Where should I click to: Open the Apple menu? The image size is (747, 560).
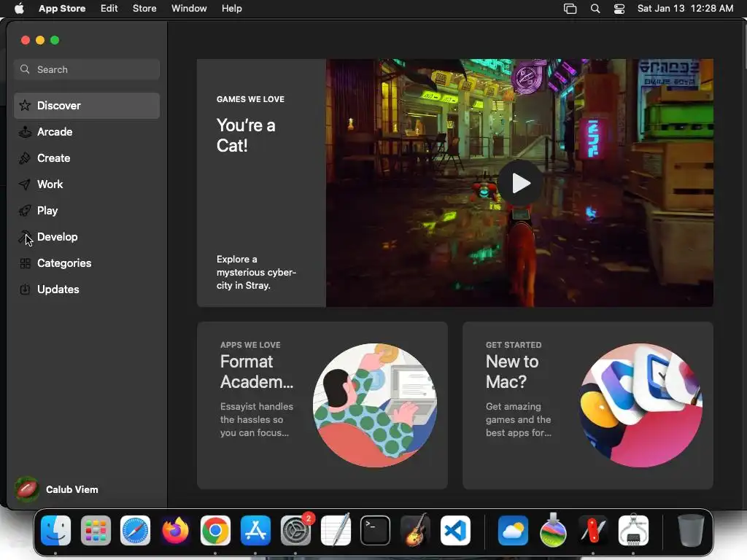point(19,9)
